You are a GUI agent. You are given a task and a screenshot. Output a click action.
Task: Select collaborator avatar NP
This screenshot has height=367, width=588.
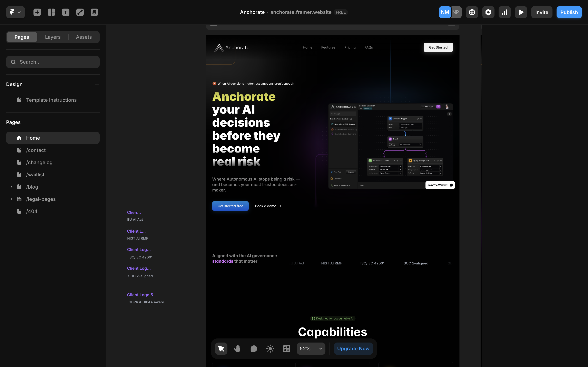tap(456, 12)
